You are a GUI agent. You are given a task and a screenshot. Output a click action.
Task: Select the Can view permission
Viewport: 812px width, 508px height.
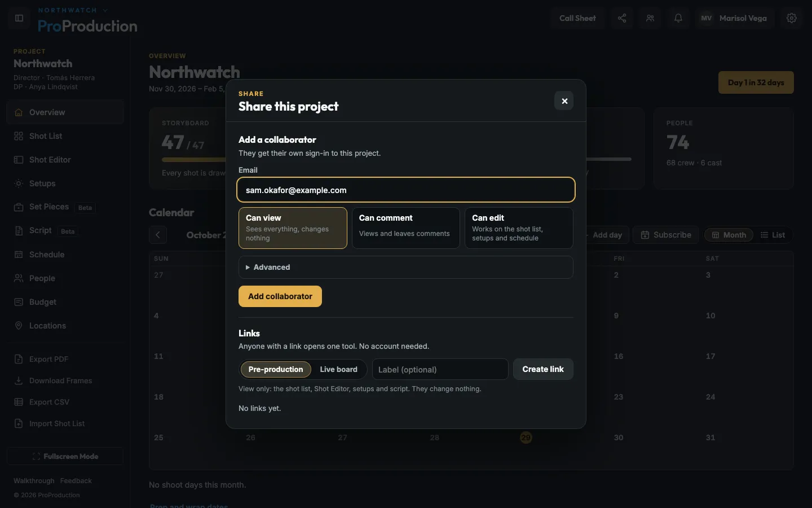tap(293, 228)
